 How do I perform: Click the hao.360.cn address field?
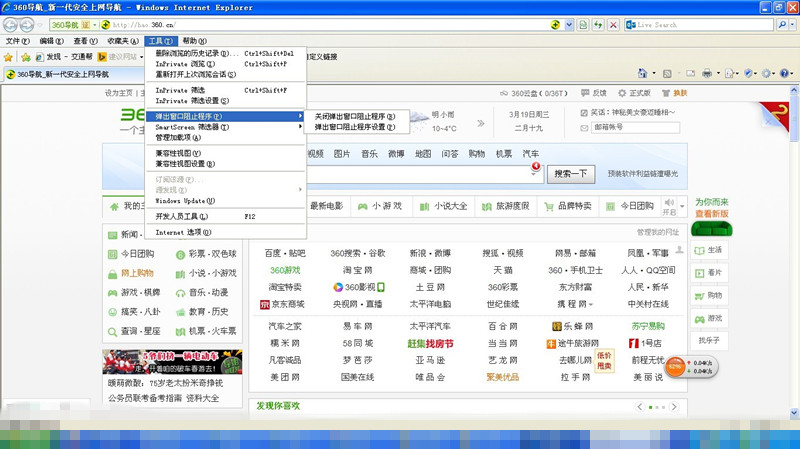tap(327, 24)
